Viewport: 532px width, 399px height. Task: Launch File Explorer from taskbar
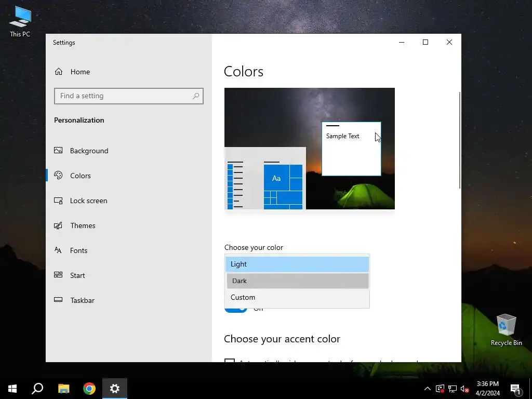click(x=63, y=389)
